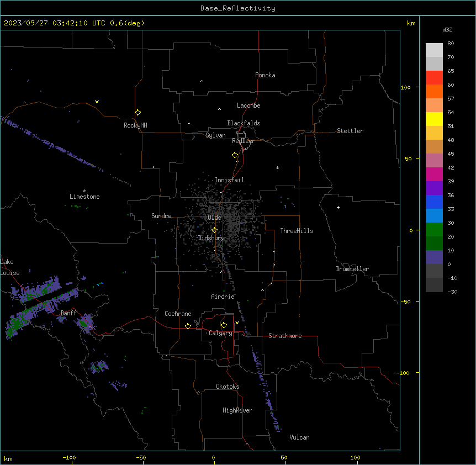The image size is (476, 465).
Task: Click the Sylvan label
Action: tap(215, 135)
